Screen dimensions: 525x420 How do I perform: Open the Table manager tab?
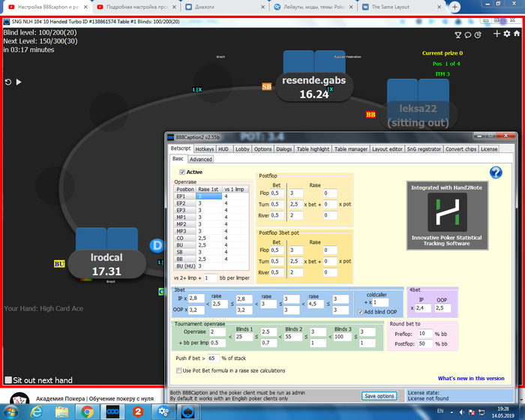point(351,149)
